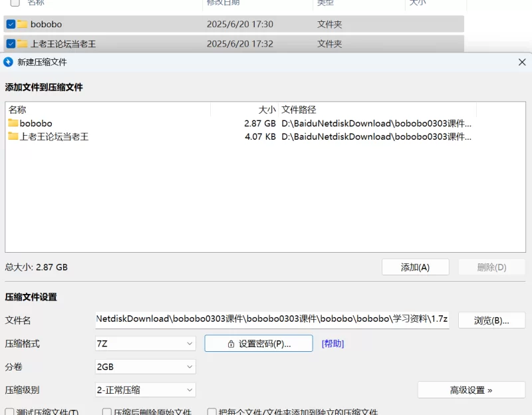This screenshot has width=532, height=415.
Task: Click the 上老王论坛当老王 folder icon in Explorer
Action: [x=23, y=44]
